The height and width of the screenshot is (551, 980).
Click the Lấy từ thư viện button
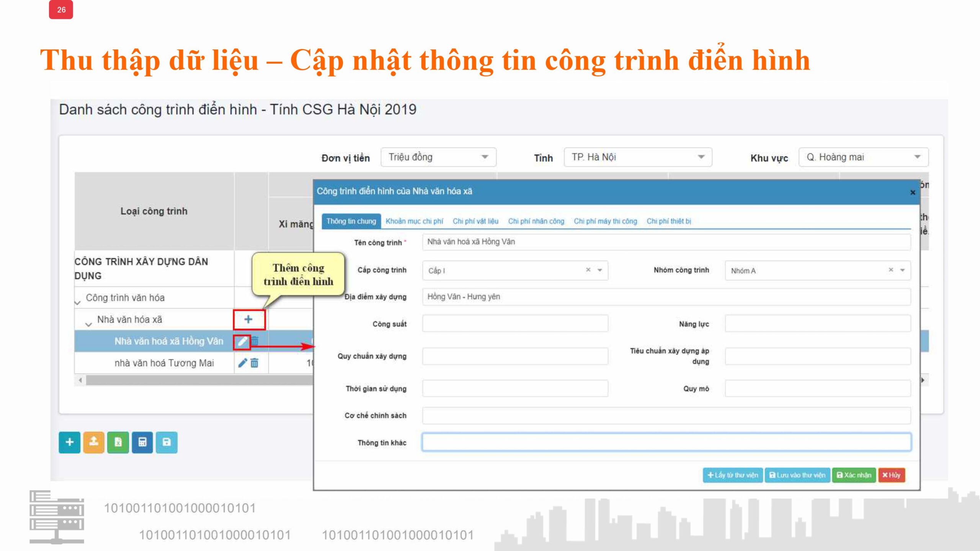733,475
